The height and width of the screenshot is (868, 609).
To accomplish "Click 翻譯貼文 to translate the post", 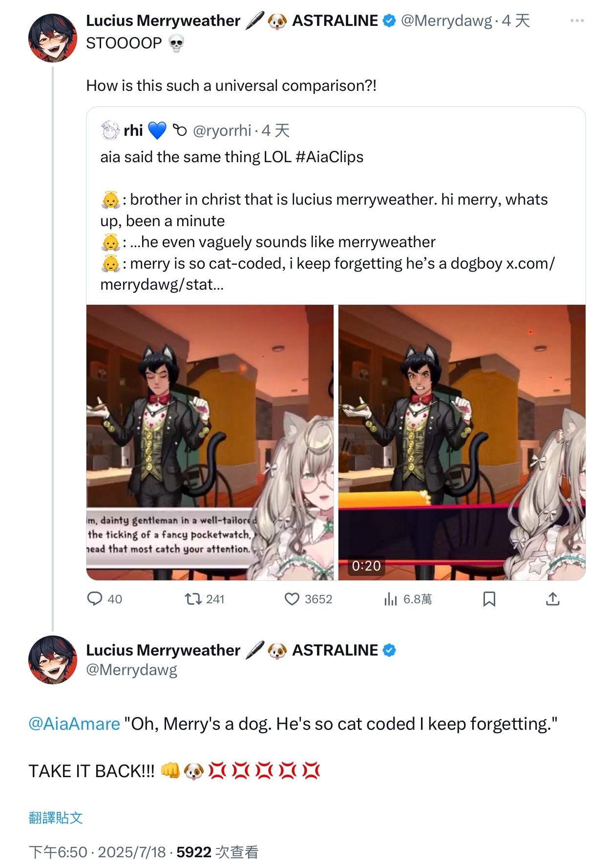I will pos(56,818).
